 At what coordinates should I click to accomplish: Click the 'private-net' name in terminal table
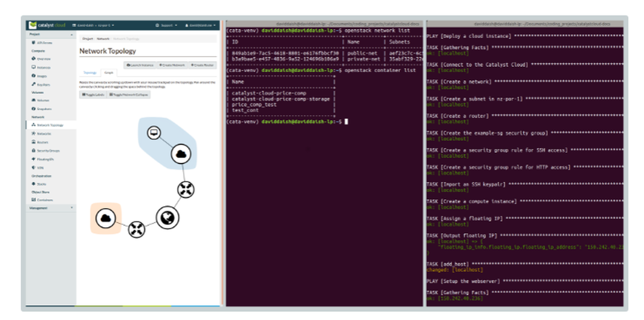tap(363, 59)
